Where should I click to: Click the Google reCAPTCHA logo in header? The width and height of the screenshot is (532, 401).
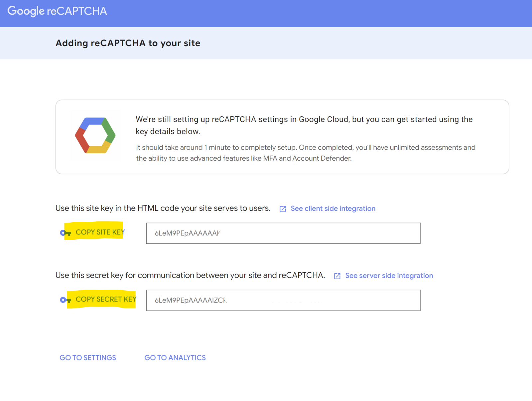pyautogui.click(x=57, y=11)
